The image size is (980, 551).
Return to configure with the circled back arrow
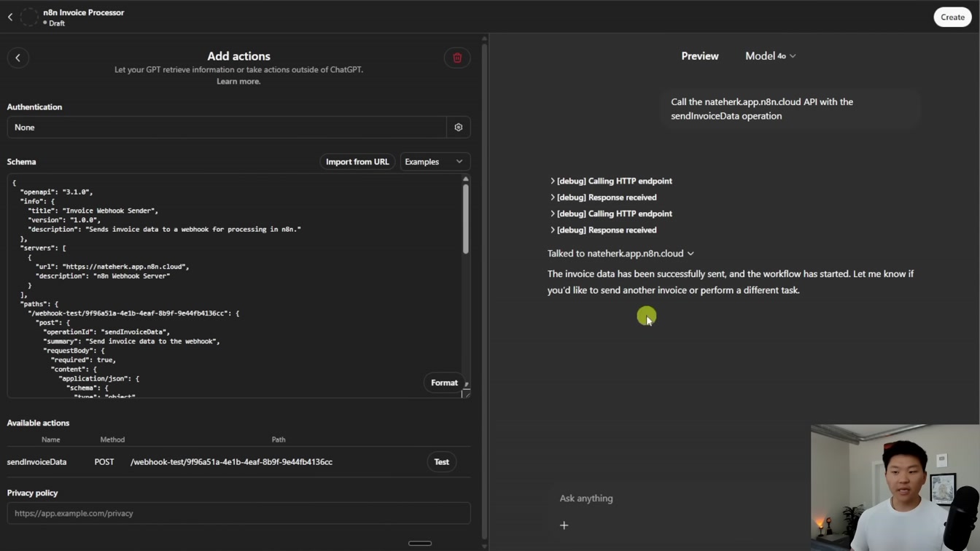[x=18, y=58]
